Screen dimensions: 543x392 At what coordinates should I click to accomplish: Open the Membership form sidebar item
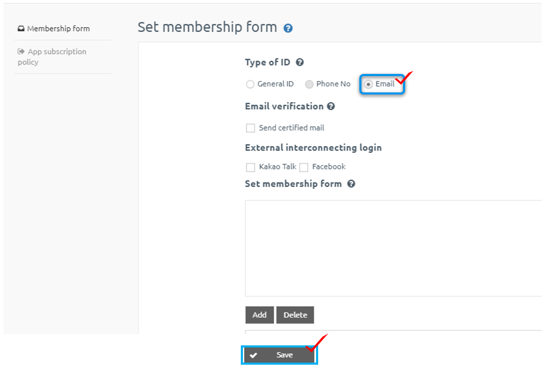pyautogui.click(x=58, y=29)
